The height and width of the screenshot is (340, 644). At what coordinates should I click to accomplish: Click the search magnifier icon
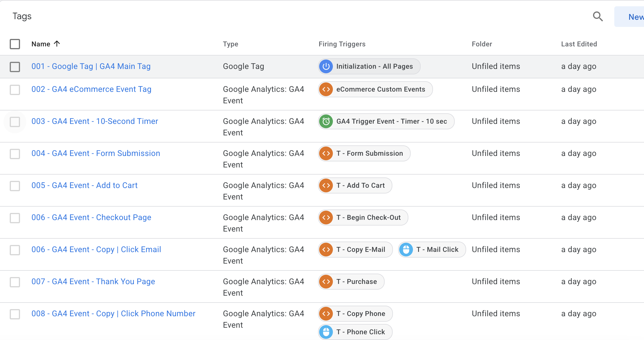[598, 17]
